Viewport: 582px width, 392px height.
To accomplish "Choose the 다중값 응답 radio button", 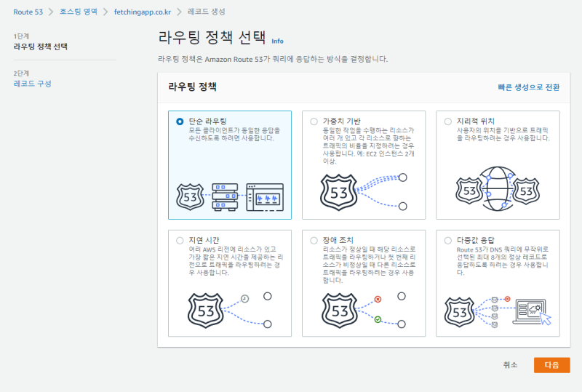I will point(448,241).
